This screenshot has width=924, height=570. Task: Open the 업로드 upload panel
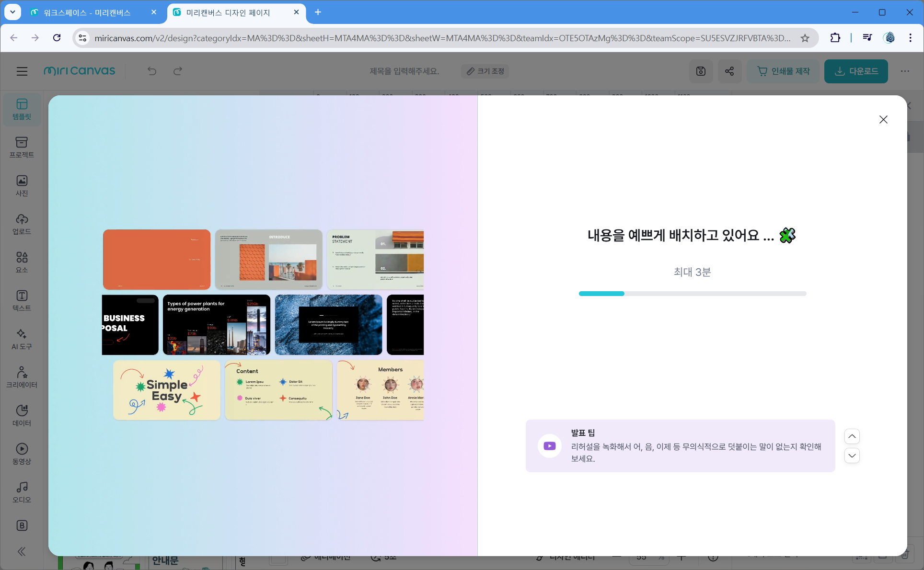point(22,224)
